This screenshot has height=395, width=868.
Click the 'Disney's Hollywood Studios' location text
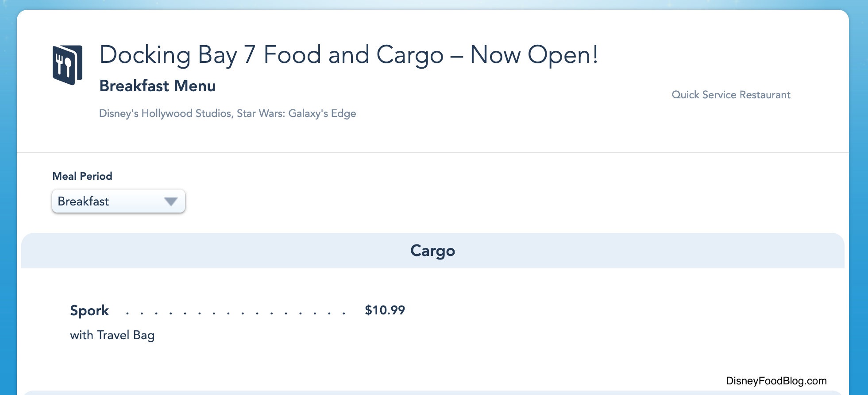(165, 113)
